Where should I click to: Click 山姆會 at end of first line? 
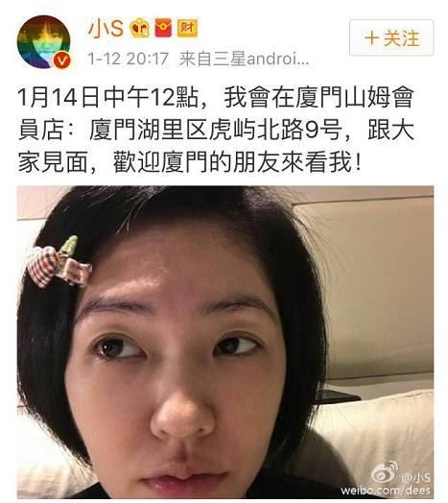379,98
